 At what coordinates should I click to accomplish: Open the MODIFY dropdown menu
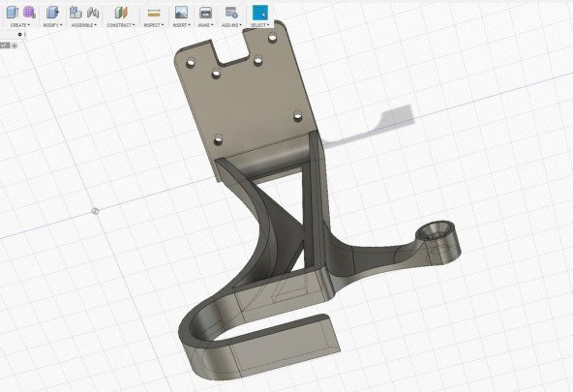[x=52, y=25]
